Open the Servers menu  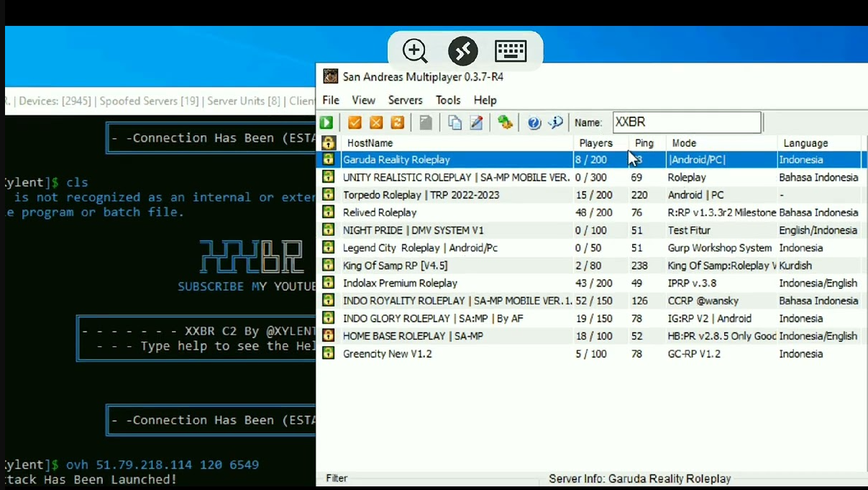click(406, 100)
